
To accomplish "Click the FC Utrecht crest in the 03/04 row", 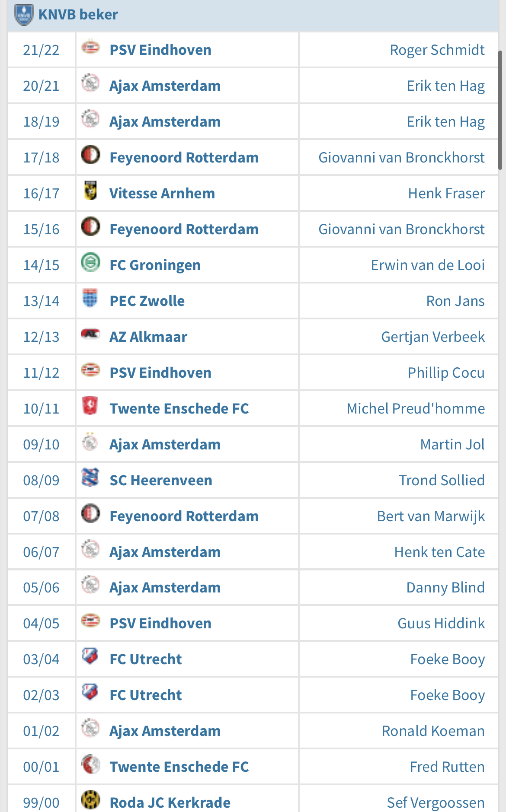I will pos(90,656).
